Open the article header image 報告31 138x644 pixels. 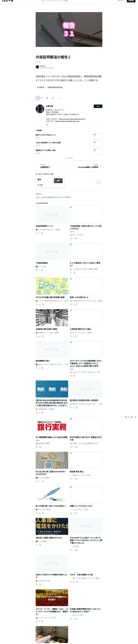tap(69, 29)
